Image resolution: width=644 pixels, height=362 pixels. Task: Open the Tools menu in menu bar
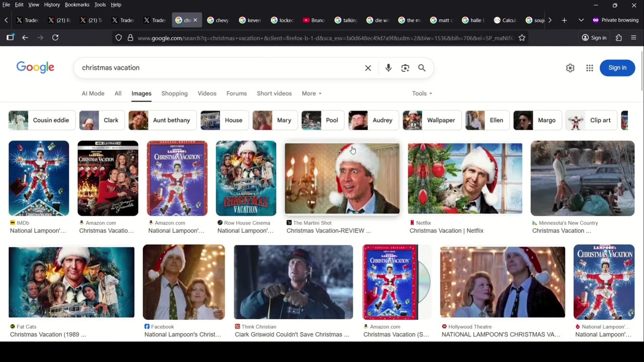(100, 5)
